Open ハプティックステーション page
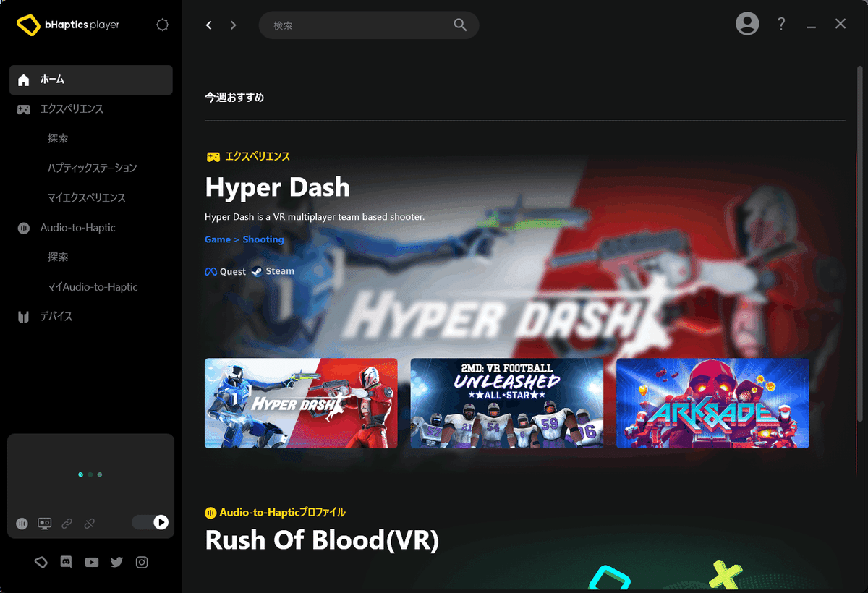The height and width of the screenshot is (593, 868). 91,168
